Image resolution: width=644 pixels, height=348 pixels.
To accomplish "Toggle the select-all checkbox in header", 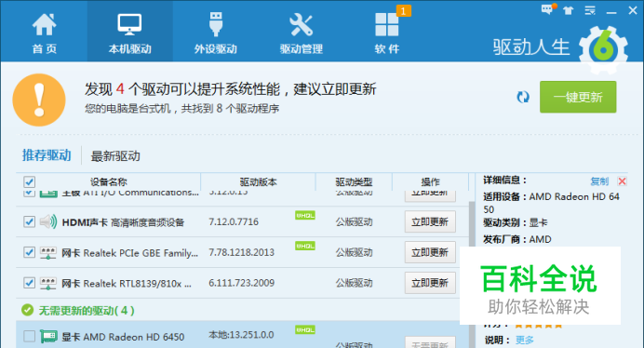I will coord(29,181).
